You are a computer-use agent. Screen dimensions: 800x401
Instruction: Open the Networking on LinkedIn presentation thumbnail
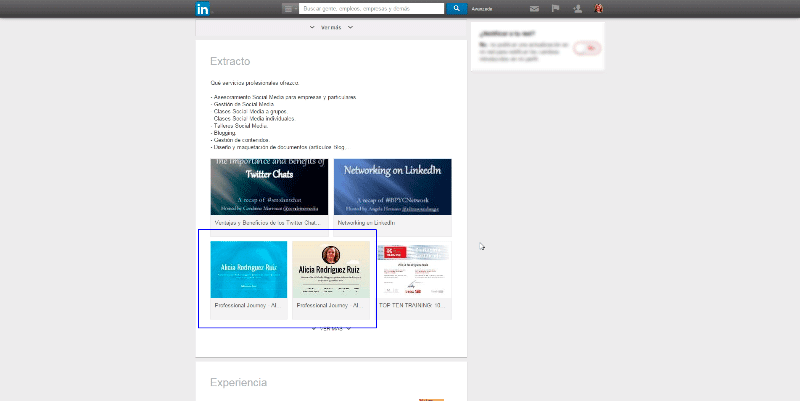(x=392, y=187)
